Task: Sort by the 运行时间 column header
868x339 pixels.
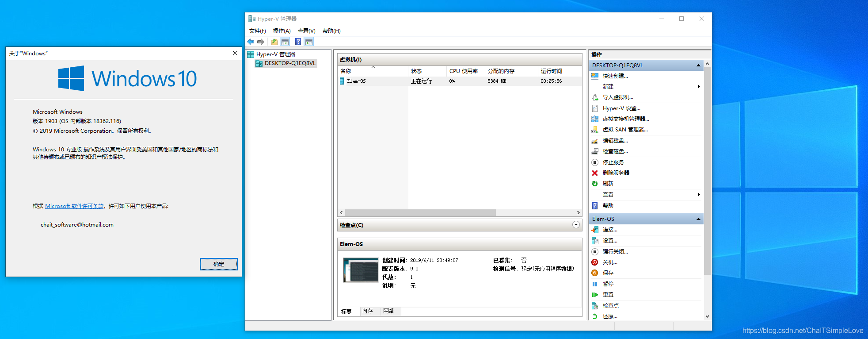Action: point(560,71)
